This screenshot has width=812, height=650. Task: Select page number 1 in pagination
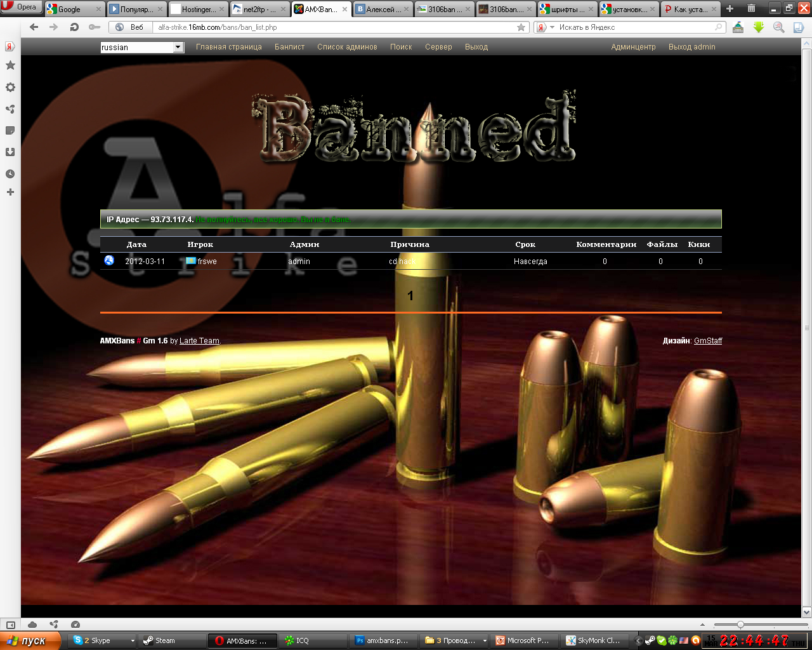410,296
